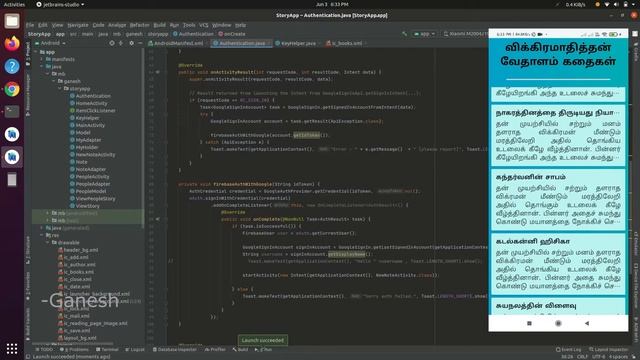Viewport: 640px width, 360px height.
Task: Collapse the storyapp package tree node
Action: click(60, 89)
